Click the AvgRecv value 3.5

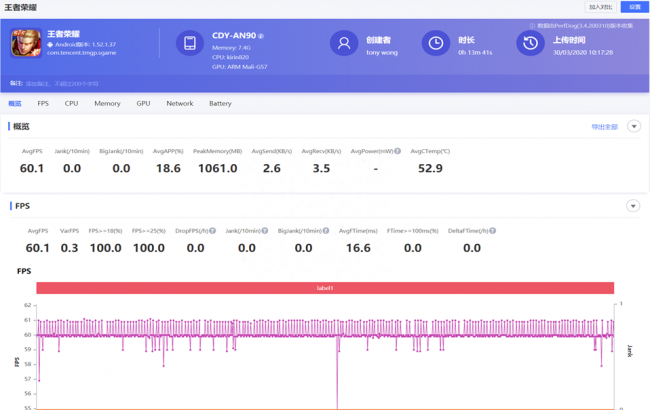pos(321,168)
